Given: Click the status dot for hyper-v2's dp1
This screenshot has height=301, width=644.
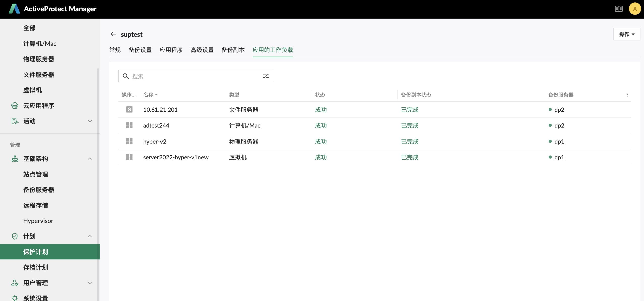Looking at the screenshot, I should [x=550, y=141].
